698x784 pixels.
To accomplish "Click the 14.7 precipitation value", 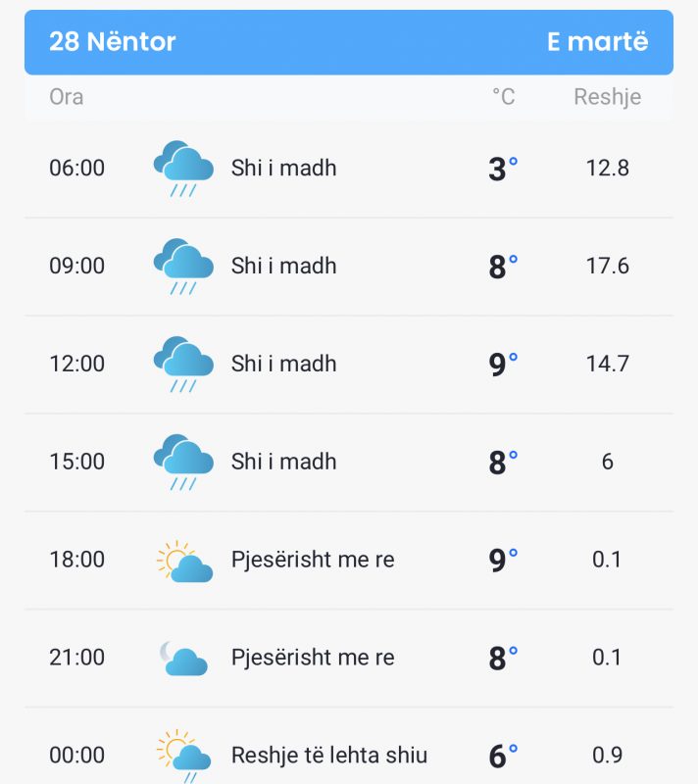I will tap(608, 364).
